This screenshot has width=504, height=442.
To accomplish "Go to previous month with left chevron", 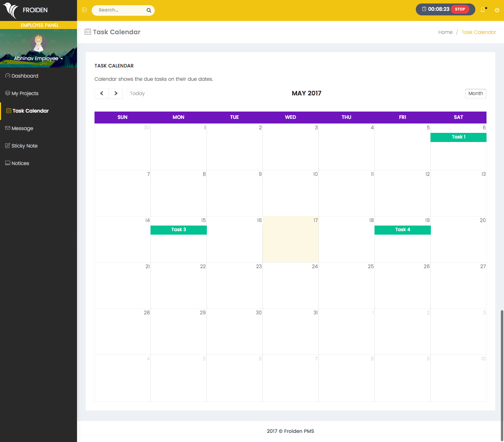I will click(x=101, y=93).
